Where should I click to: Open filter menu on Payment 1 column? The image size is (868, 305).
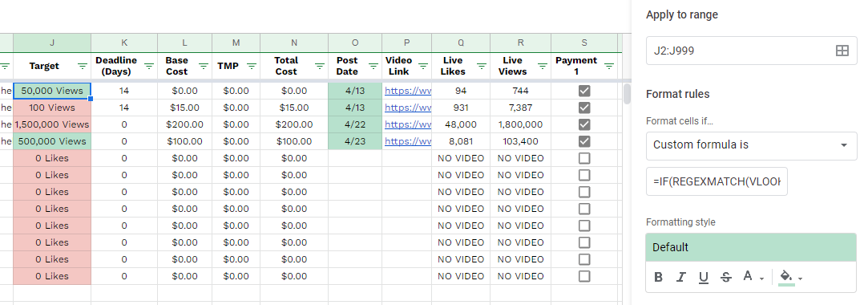(x=609, y=66)
